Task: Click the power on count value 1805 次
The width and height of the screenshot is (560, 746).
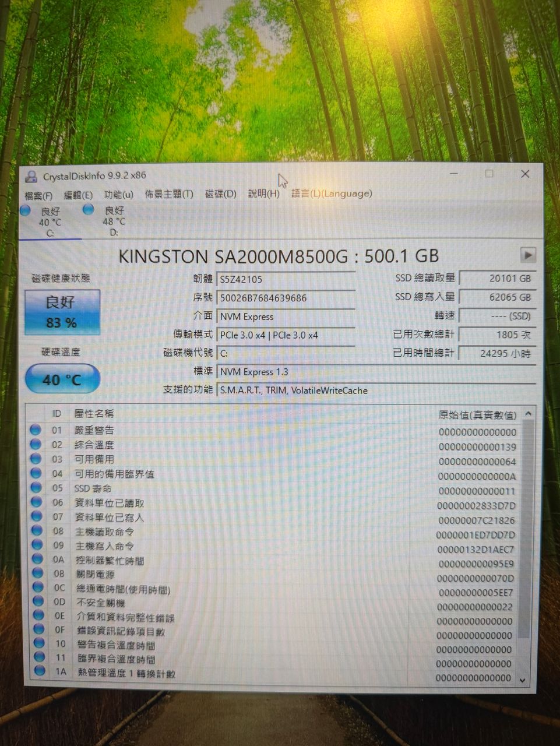Action: [x=497, y=335]
